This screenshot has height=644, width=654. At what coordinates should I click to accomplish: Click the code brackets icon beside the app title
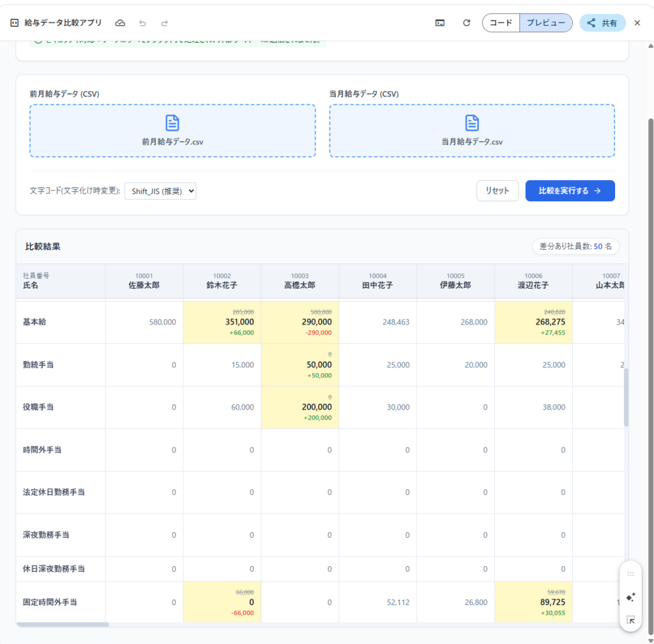[x=14, y=23]
